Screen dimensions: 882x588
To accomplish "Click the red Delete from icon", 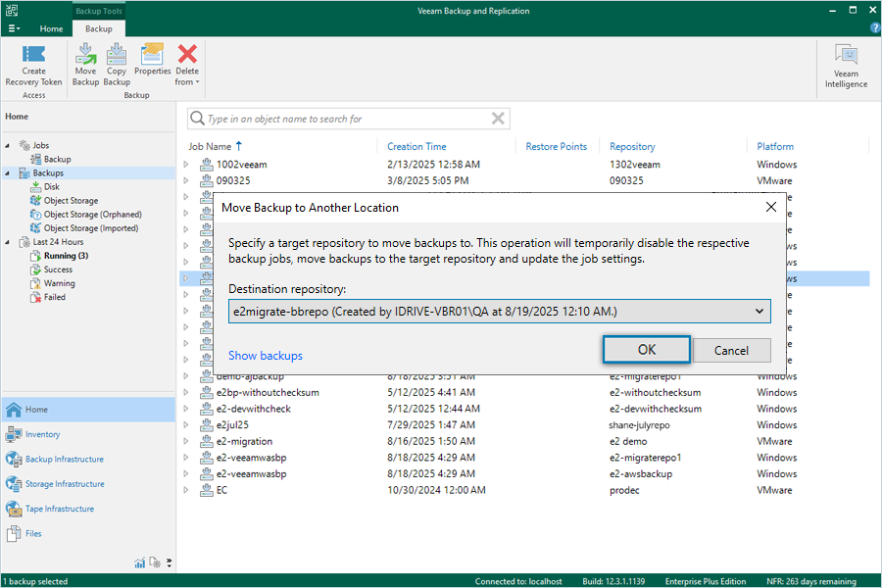I will [187, 54].
